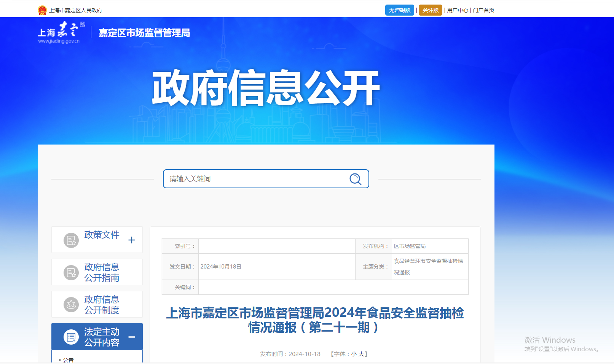Click the 嘉定区市场监督管理局 header title
Screen dimensions: 614x364
click(144, 33)
